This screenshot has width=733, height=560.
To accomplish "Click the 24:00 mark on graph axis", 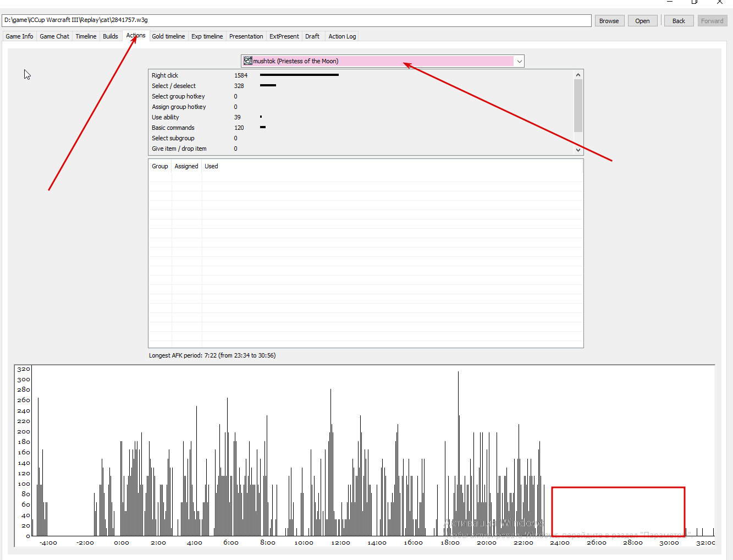I will pos(560,542).
